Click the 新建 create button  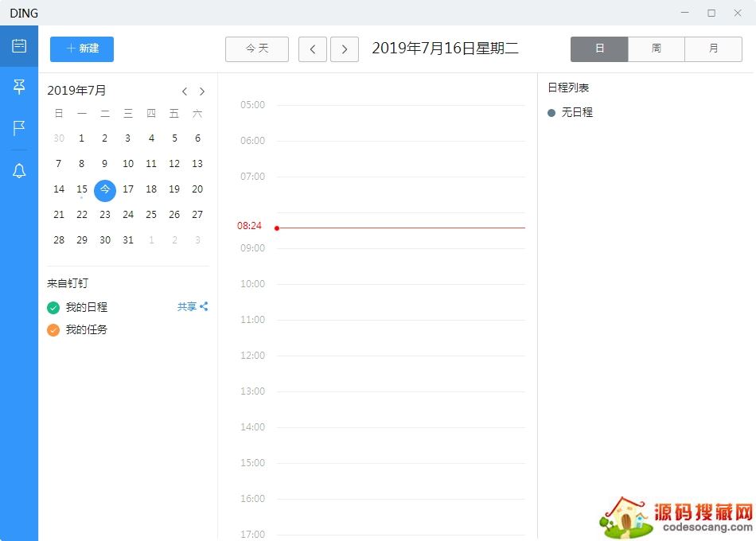82,49
